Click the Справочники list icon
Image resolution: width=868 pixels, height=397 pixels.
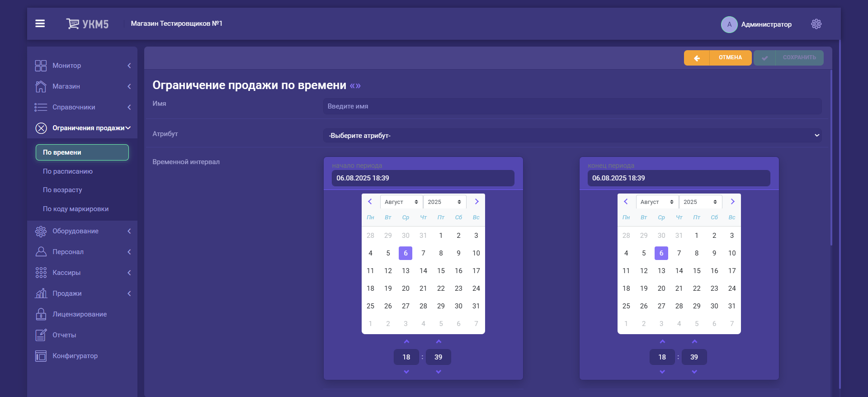[x=41, y=107]
